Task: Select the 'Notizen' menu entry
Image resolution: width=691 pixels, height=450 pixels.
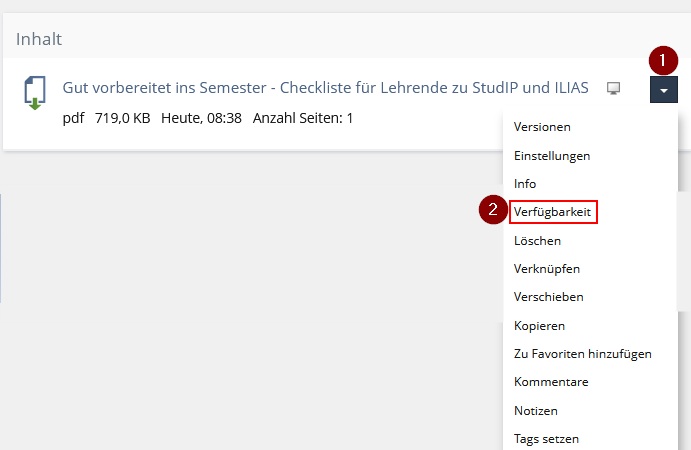Action: [x=535, y=411]
